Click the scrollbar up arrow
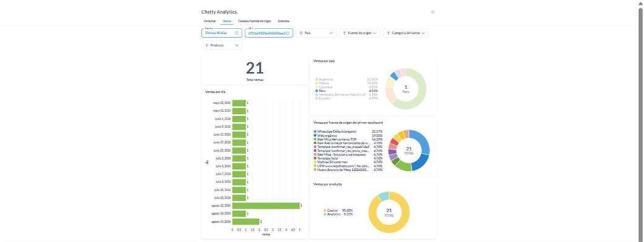 tap(641, 3)
